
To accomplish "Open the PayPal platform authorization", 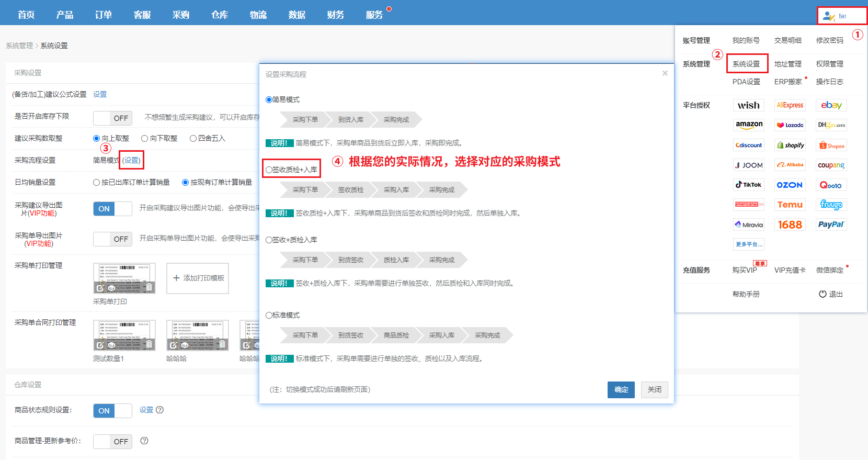I will pyautogui.click(x=831, y=225).
